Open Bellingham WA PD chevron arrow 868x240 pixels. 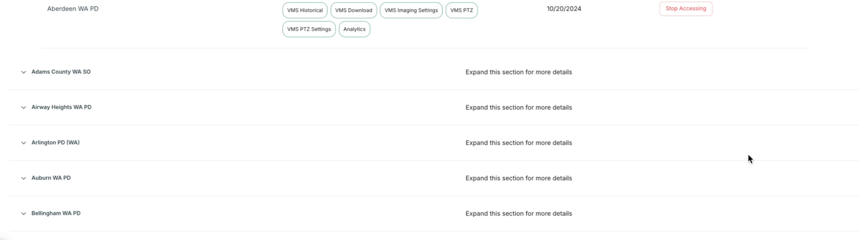24,214
